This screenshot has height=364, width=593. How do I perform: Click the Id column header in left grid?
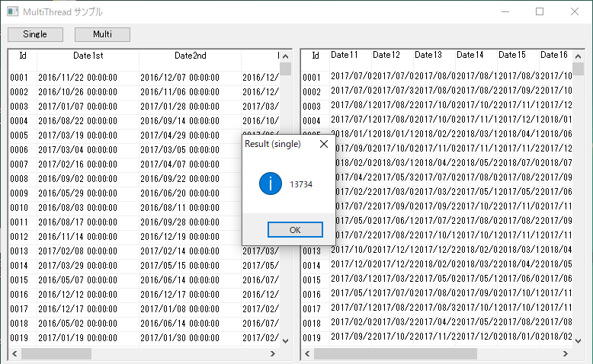pyautogui.click(x=23, y=56)
